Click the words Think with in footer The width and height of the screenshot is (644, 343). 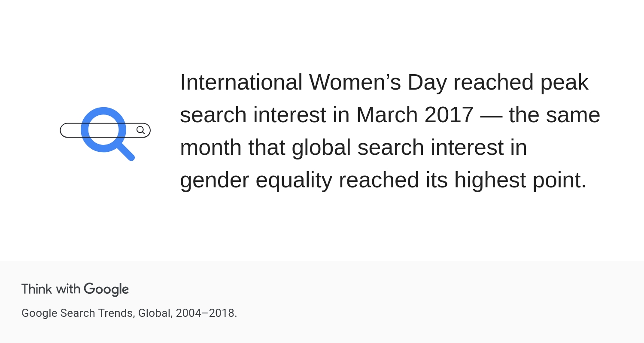(x=51, y=289)
